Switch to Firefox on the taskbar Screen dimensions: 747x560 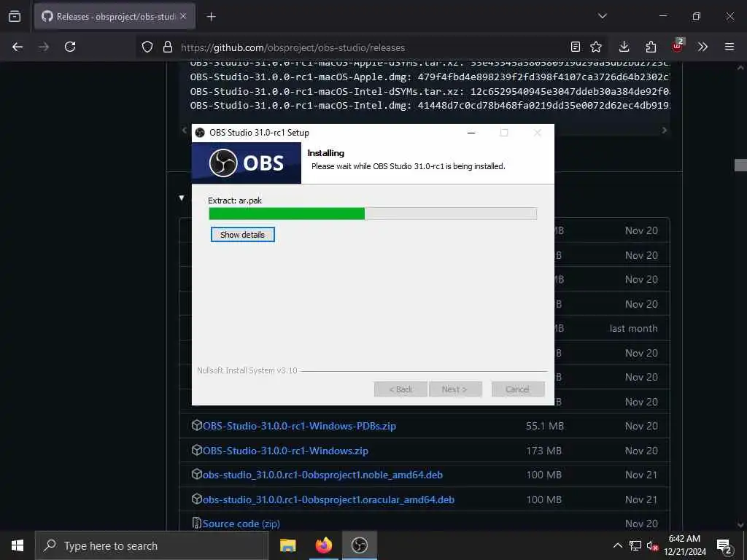tap(323, 545)
